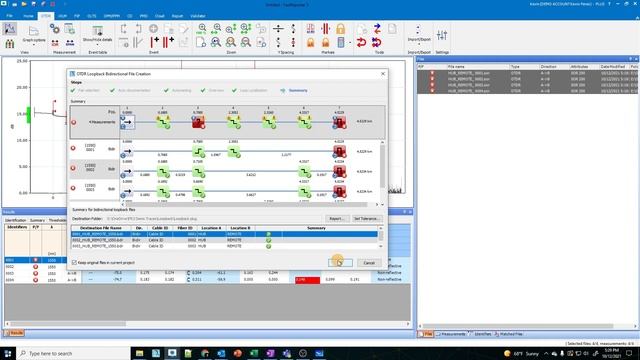Select 0002_HUB_REMOTE destination file row
This screenshot has height=360, width=640.
click(224, 240)
